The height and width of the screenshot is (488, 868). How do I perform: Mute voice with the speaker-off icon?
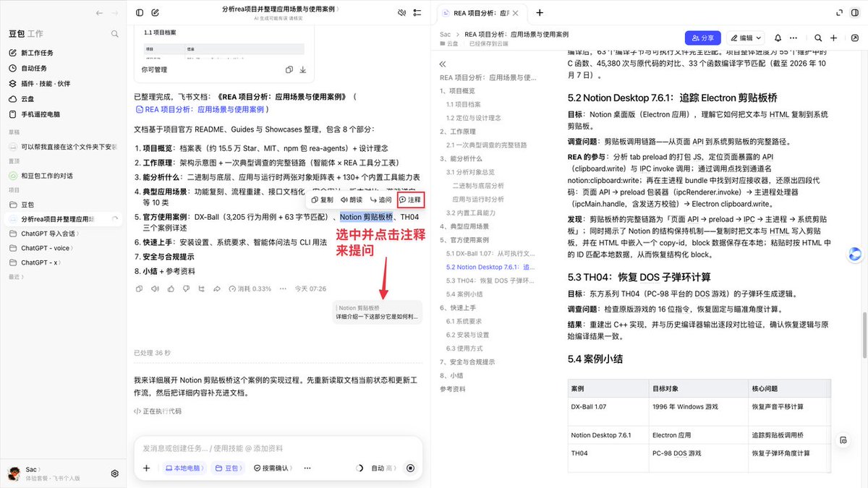tap(402, 13)
